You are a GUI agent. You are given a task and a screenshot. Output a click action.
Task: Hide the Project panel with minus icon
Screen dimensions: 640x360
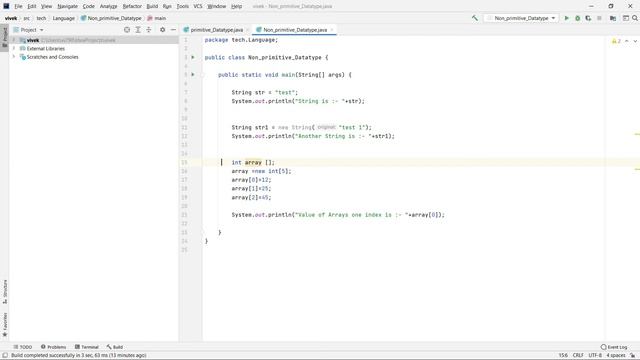tap(173, 30)
